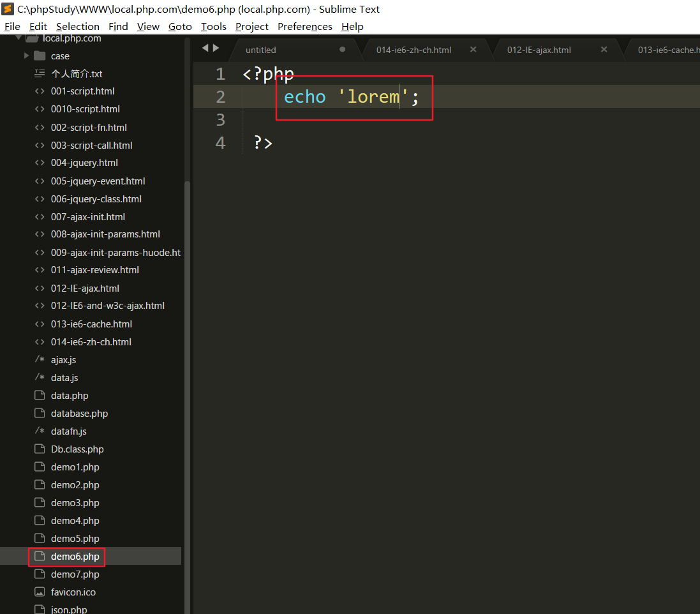Click line number 3 in the gutter
Screen dimensions: 700x614
221,119
